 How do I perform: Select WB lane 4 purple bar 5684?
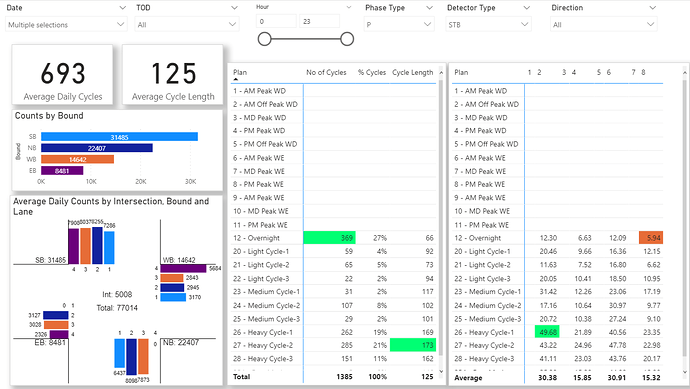pyautogui.click(x=183, y=268)
